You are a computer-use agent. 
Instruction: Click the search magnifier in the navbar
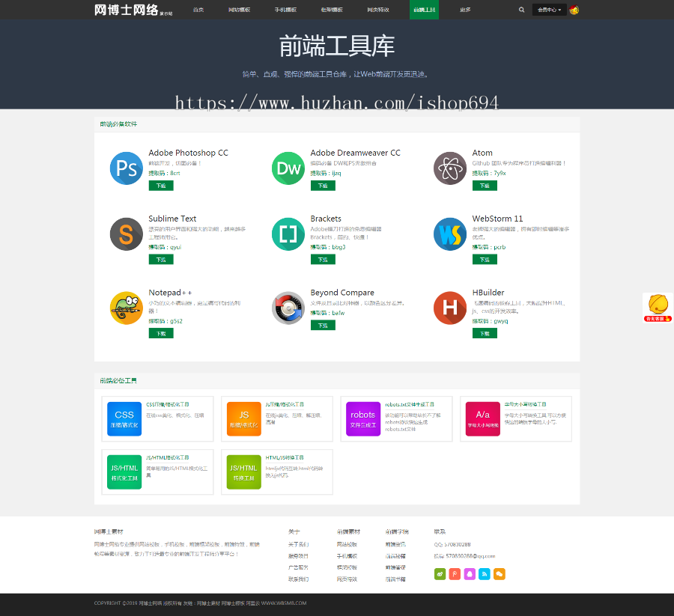click(521, 10)
